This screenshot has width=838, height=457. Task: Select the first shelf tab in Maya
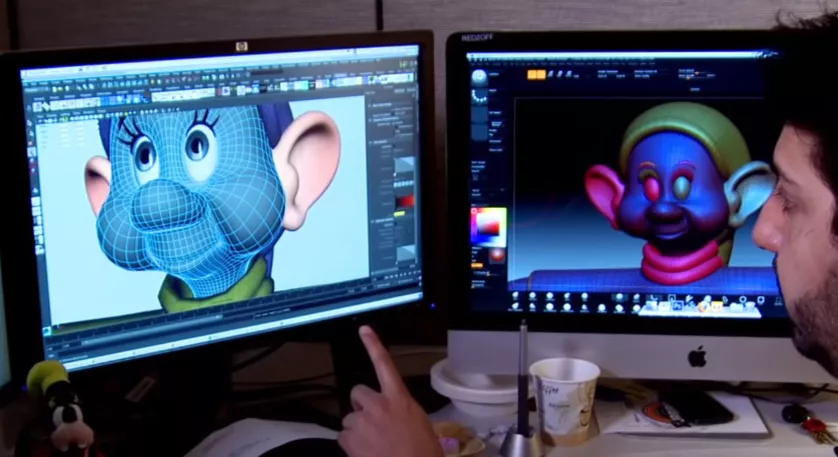[x=39, y=98]
